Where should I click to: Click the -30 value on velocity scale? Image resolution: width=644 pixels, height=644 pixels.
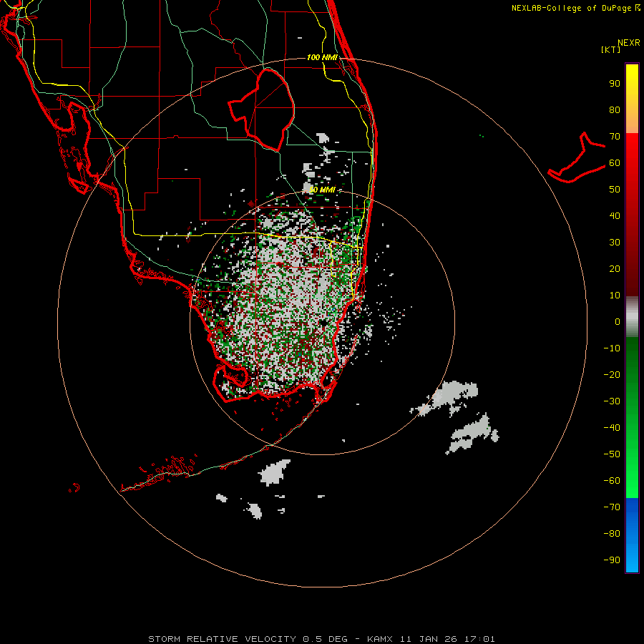click(x=612, y=401)
